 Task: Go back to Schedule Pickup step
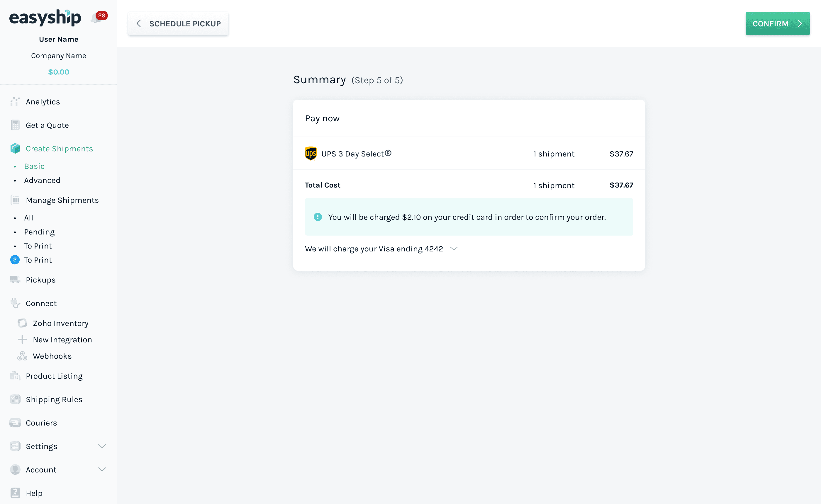point(178,24)
